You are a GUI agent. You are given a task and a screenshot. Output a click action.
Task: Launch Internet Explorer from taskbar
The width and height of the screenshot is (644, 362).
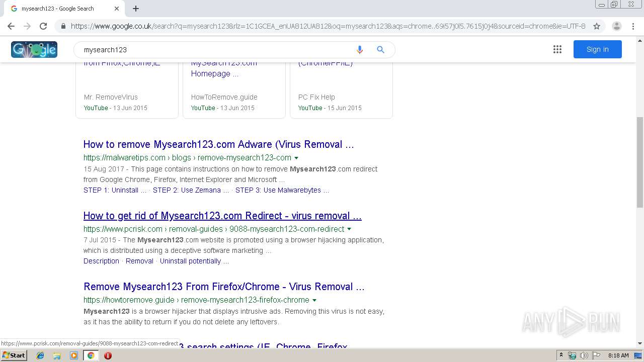tap(40, 355)
